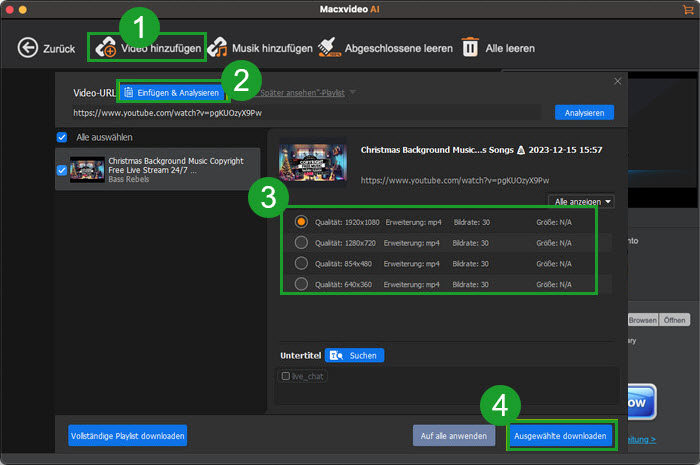Click the yellow minimize window button
Image resolution: width=700 pixels, height=465 pixels.
(x=22, y=9)
